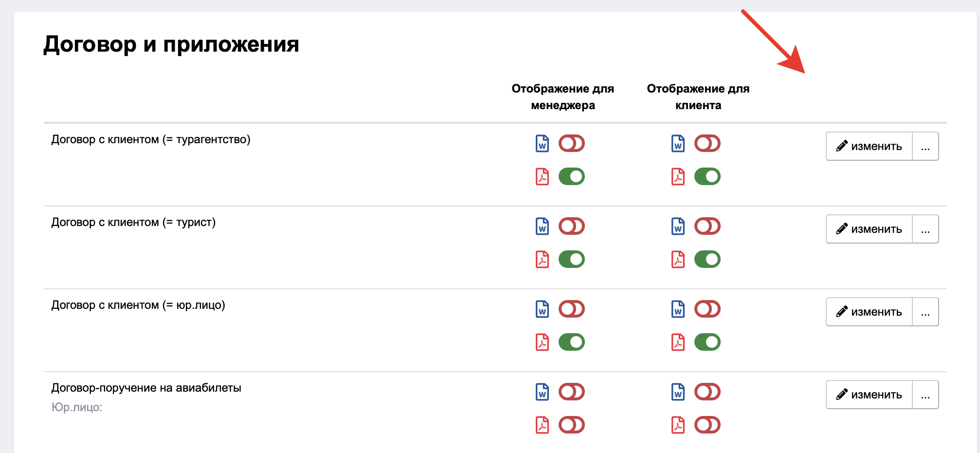
Task: Open manager Word file for юр.лицо contract
Action: pos(542,309)
